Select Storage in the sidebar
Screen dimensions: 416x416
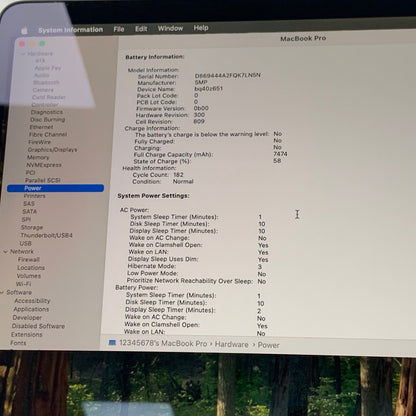pyautogui.click(x=32, y=227)
